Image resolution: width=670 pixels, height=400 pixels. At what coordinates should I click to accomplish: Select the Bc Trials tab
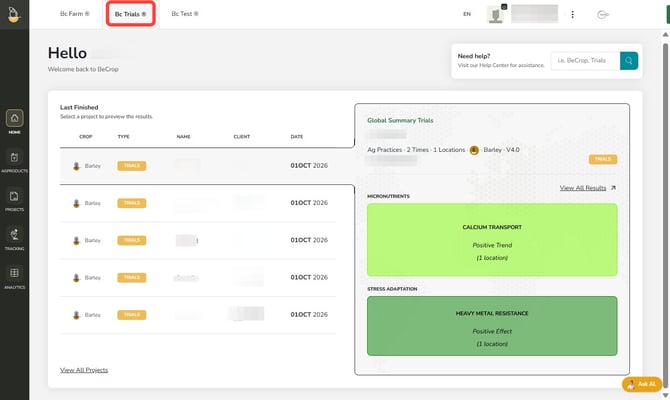tap(130, 14)
